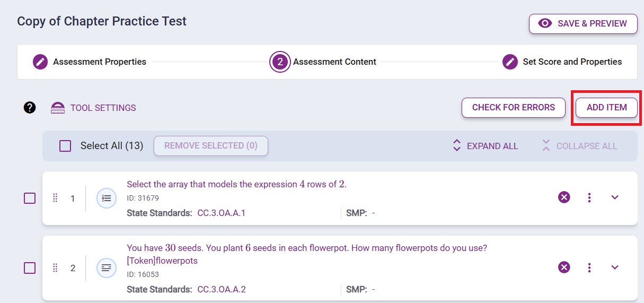Image resolution: width=644 pixels, height=303 pixels.
Task: Expand all items in the list
Action: click(486, 146)
